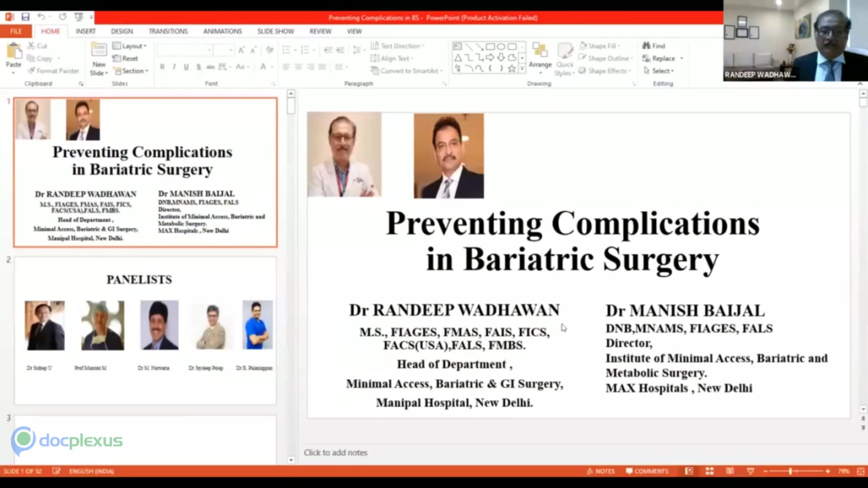Toggle the Comments pane
The height and width of the screenshot is (488, 868).
click(x=647, y=471)
